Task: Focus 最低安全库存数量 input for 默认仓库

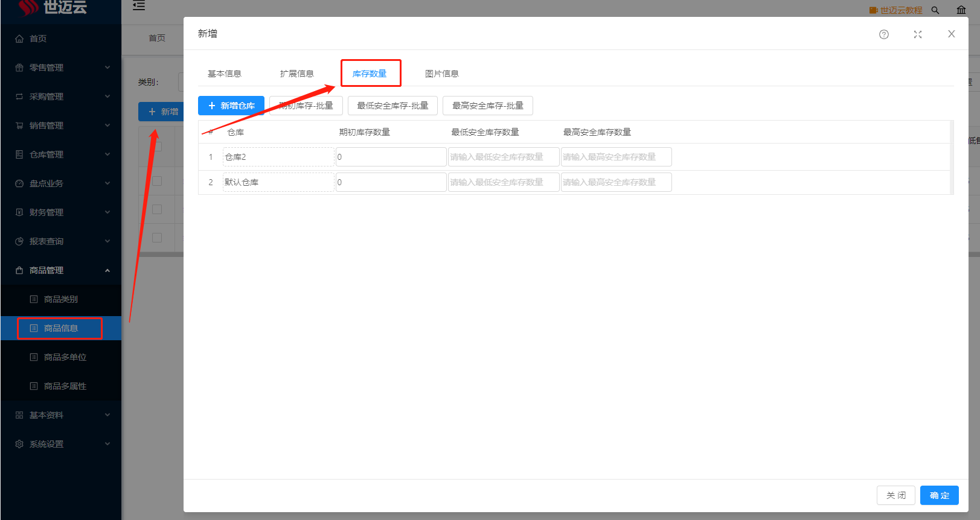Action: click(504, 182)
